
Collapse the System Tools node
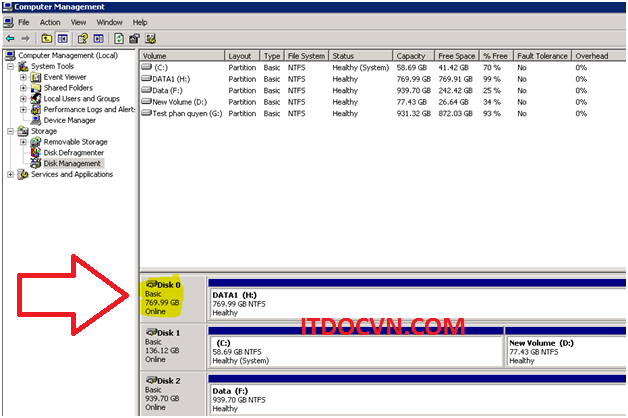click(x=11, y=66)
